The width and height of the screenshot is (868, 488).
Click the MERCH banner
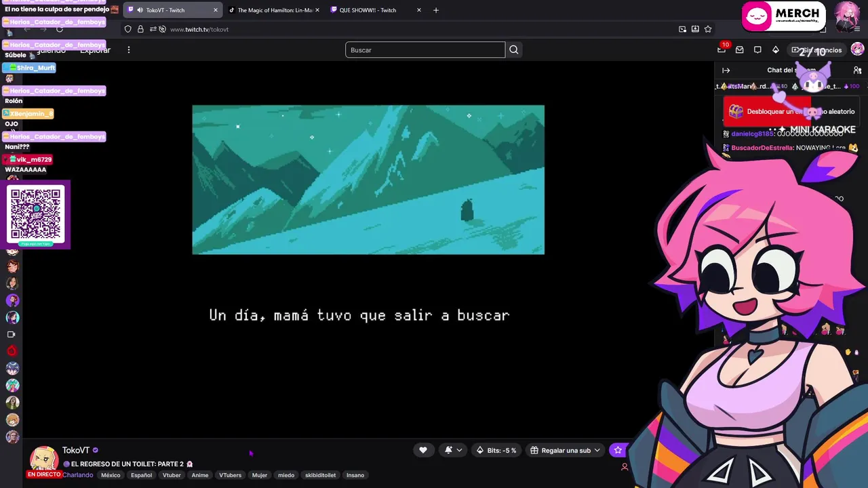(784, 16)
